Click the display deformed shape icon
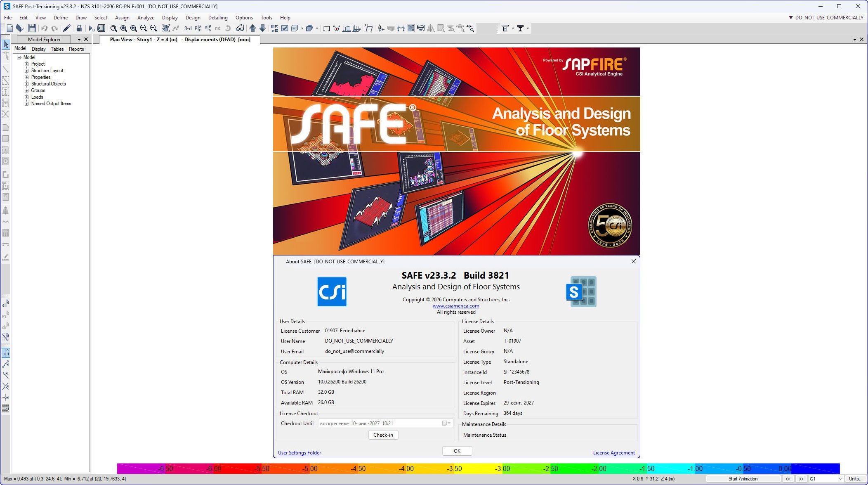This screenshot has height=485, width=868. [x=337, y=28]
